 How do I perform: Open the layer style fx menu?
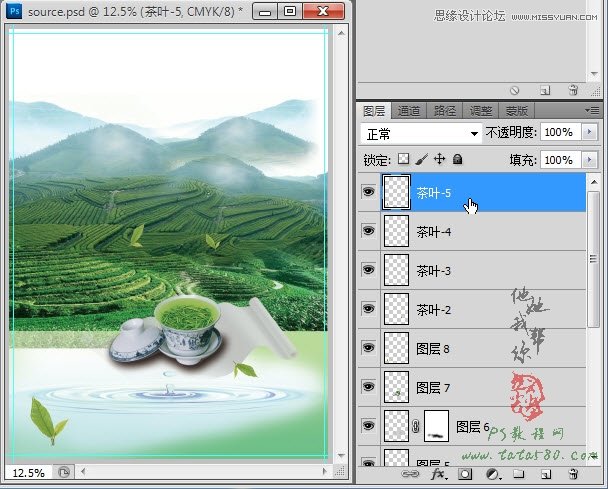coord(439,474)
